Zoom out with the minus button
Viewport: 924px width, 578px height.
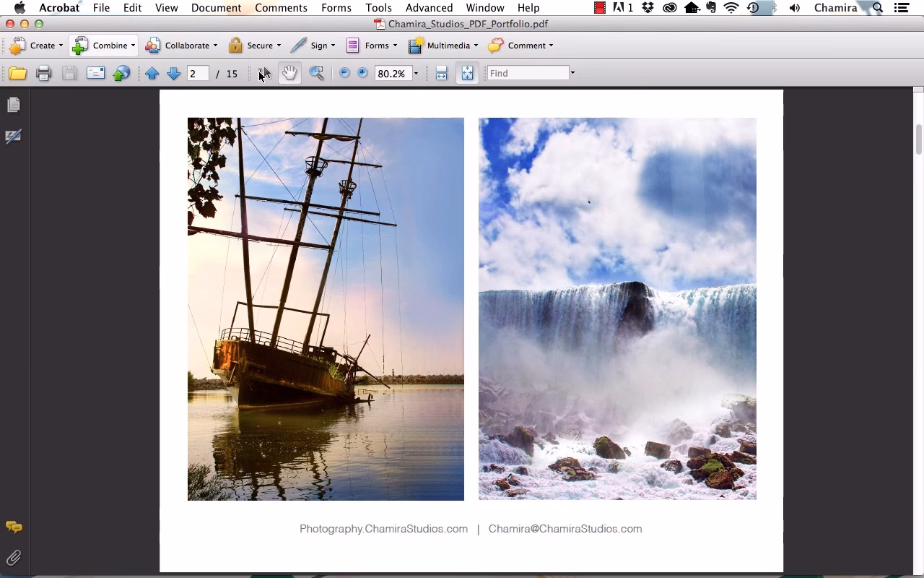(x=344, y=73)
